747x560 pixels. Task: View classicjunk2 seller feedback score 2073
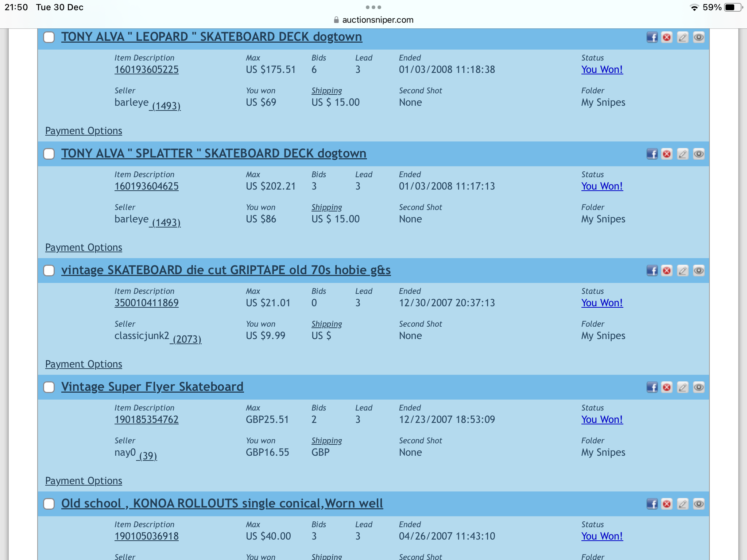(x=187, y=339)
